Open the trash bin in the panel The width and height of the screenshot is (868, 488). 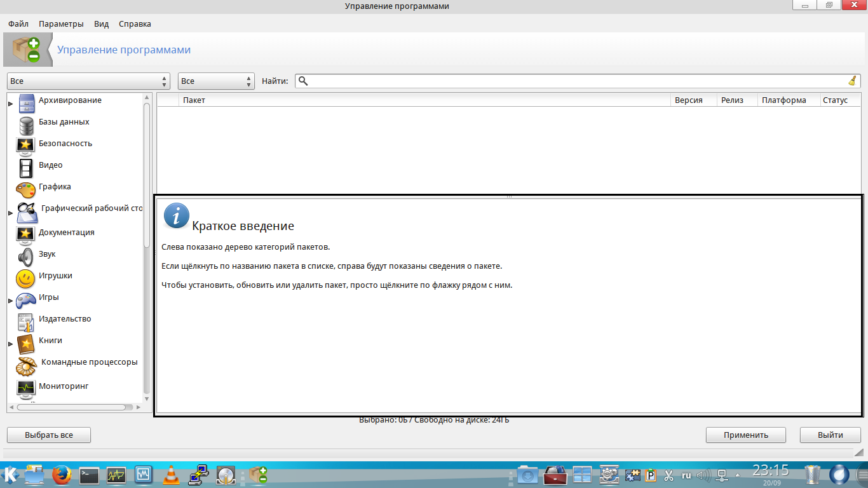click(x=813, y=475)
